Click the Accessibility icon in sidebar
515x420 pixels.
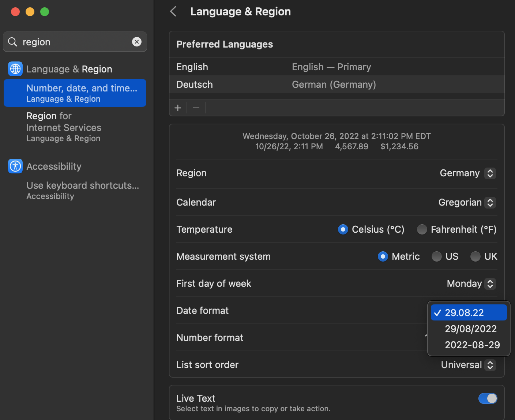15,166
